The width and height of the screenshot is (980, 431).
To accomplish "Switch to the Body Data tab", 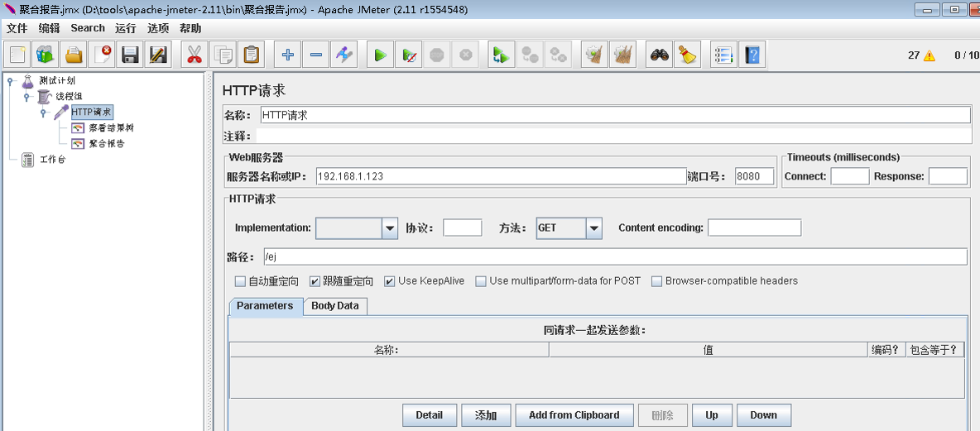I will pos(335,307).
